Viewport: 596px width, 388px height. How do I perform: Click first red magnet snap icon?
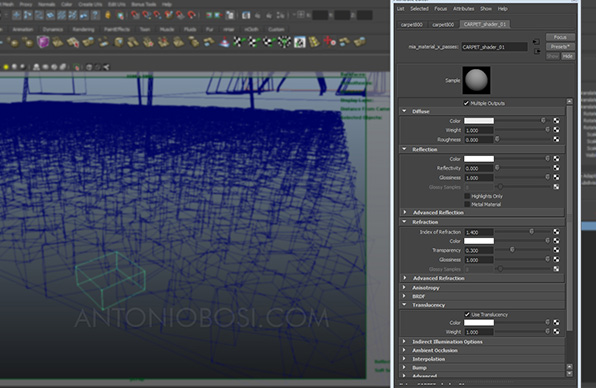point(135,15)
